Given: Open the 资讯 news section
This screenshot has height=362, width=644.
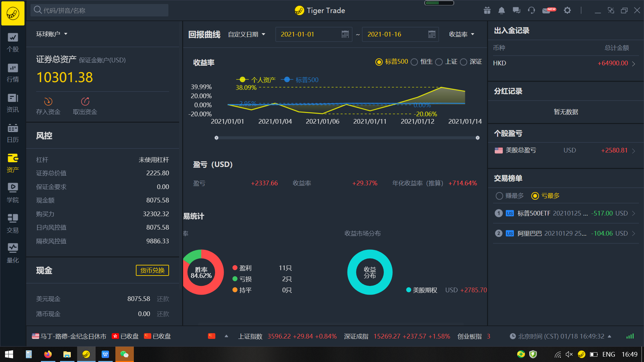Looking at the screenshot, I should (13, 103).
